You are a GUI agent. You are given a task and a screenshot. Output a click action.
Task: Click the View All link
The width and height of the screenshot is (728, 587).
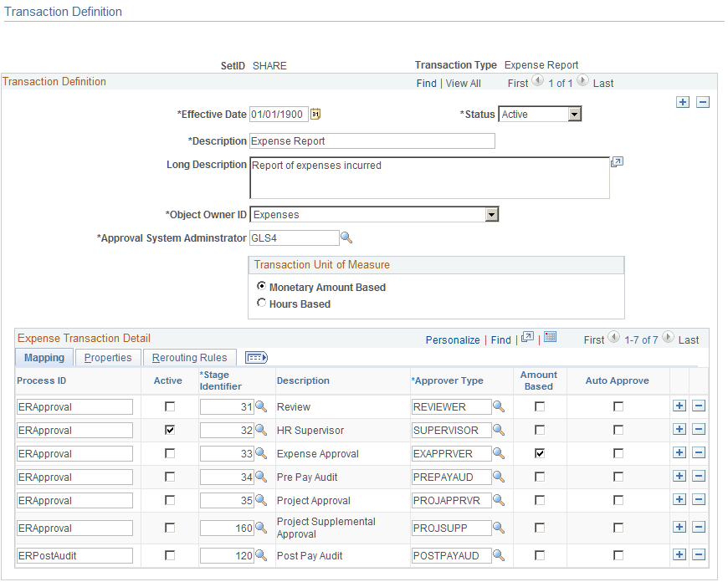tap(463, 83)
